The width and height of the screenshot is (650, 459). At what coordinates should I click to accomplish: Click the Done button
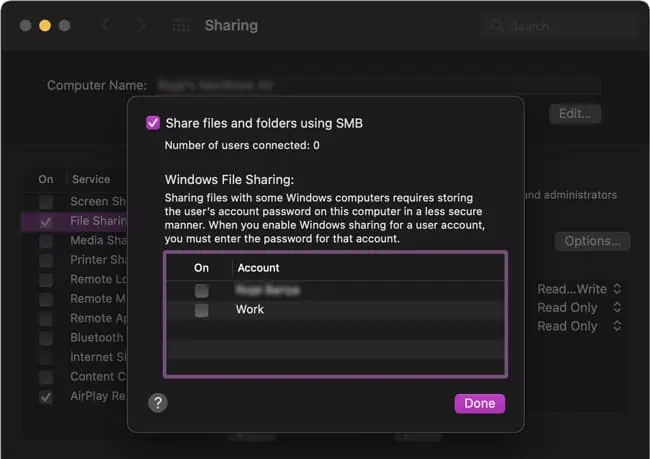click(480, 403)
